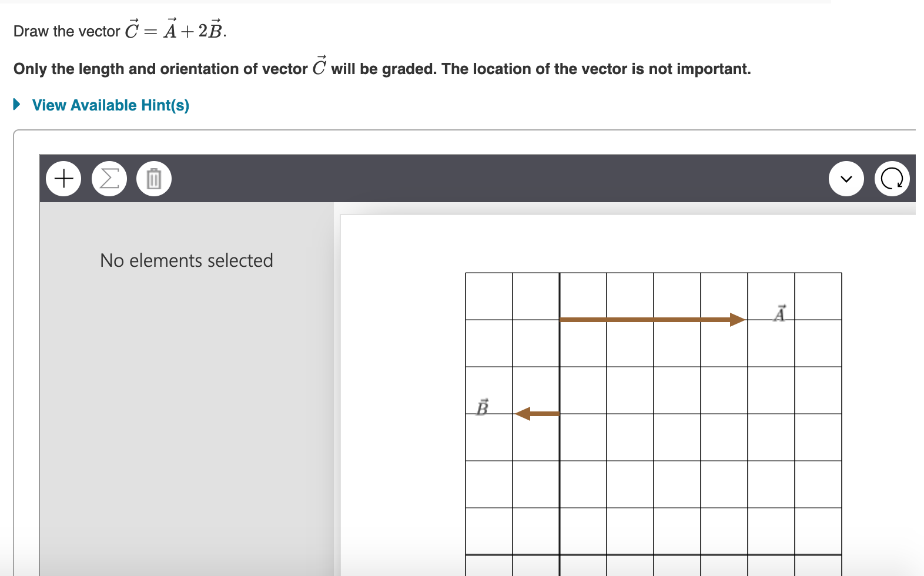The image size is (924, 576).
Task: Collapse the toolbar with the chevron button
Action: click(x=846, y=178)
